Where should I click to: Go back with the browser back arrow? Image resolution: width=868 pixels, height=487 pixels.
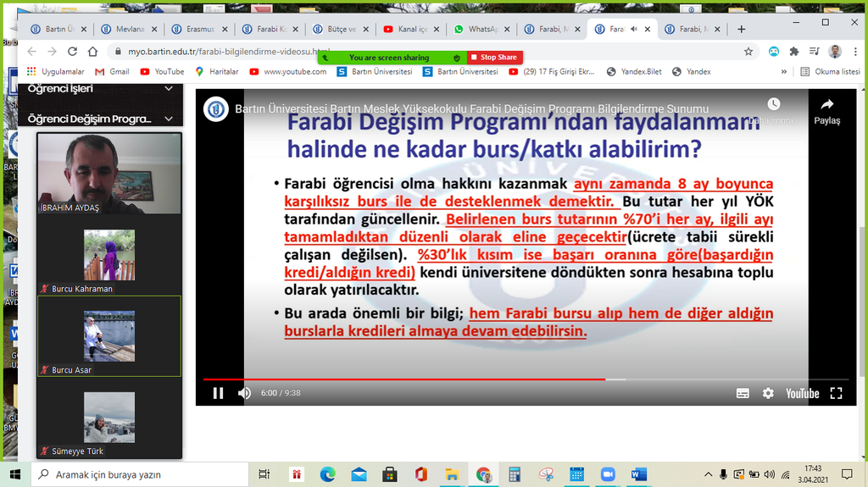[31, 52]
